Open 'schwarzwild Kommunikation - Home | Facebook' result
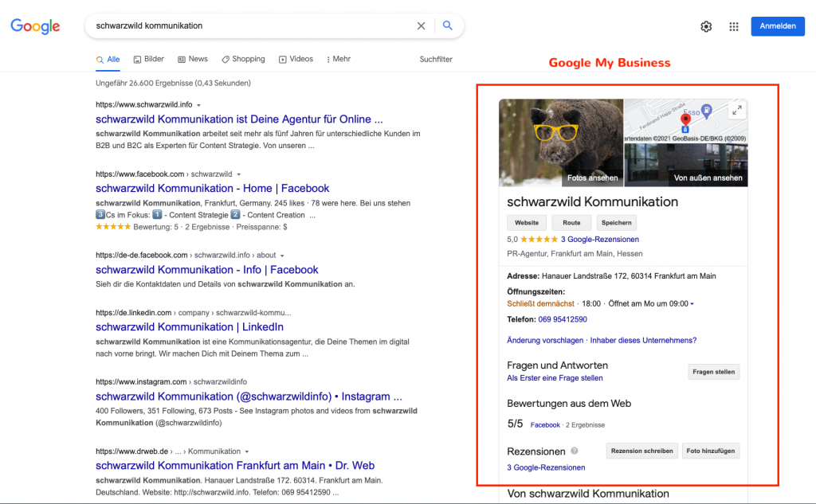816x504 pixels. click(212, 188)
